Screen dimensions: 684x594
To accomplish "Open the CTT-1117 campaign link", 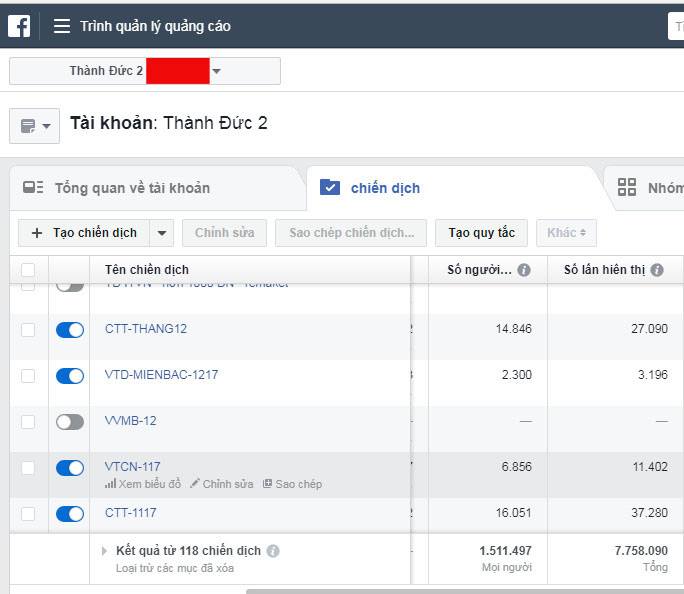I will 130,513.
